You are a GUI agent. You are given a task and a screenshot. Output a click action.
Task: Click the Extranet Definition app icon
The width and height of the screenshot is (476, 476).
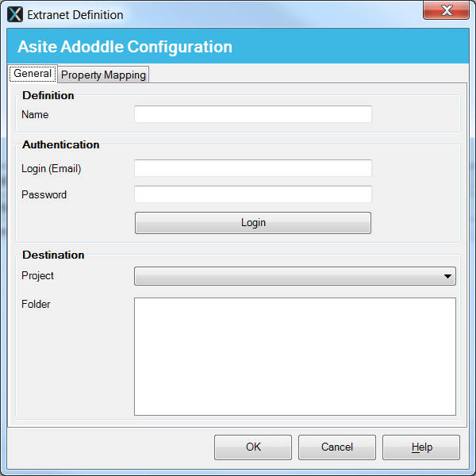pos(15,14)
